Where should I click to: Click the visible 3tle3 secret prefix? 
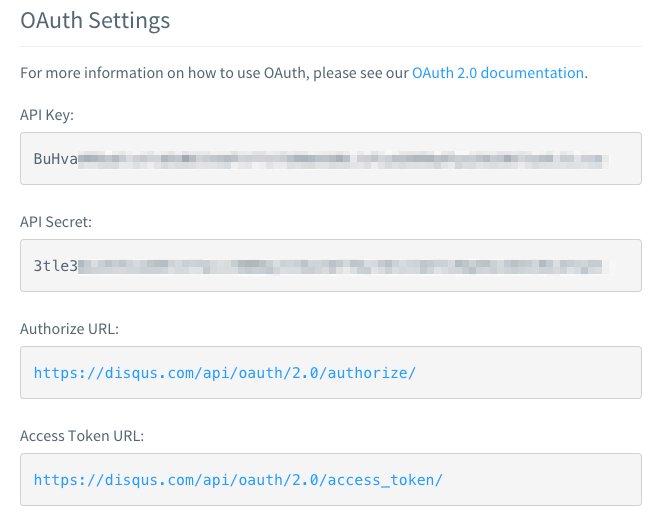(x=56, y=266)
